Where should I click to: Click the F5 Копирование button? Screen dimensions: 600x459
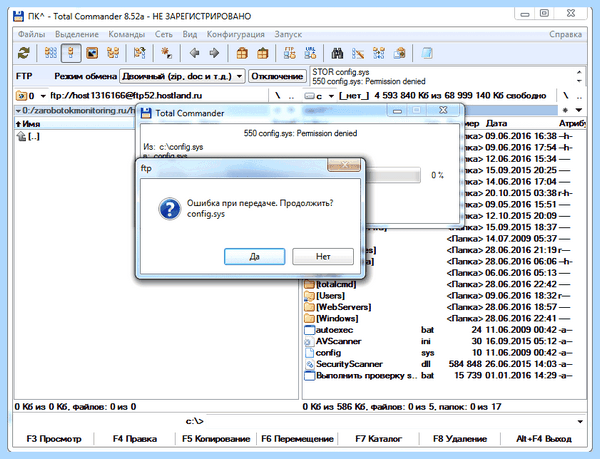pyautogui.click(x=216, y=439)
